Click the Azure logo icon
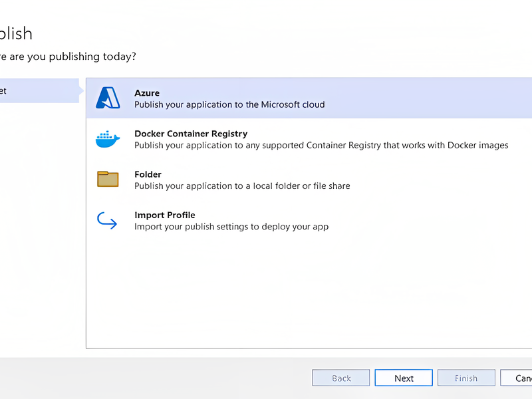The height and width of the screenshot is (399, 532). (x=108, y=98)
